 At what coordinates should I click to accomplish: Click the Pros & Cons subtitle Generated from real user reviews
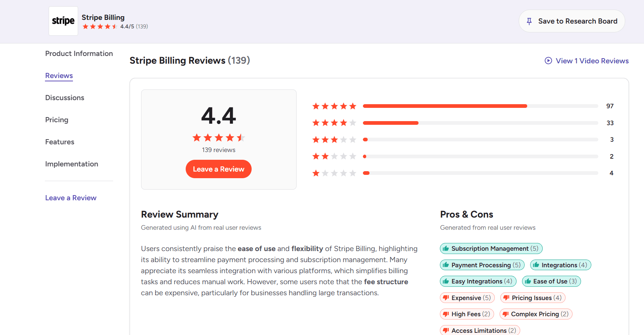(488, 228)
